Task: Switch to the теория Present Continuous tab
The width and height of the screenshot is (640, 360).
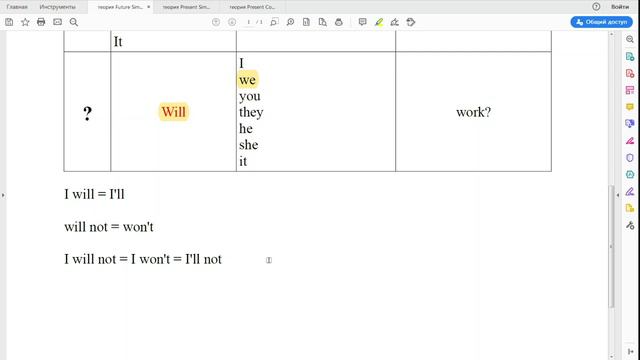Action: click(x=252, y=7)
